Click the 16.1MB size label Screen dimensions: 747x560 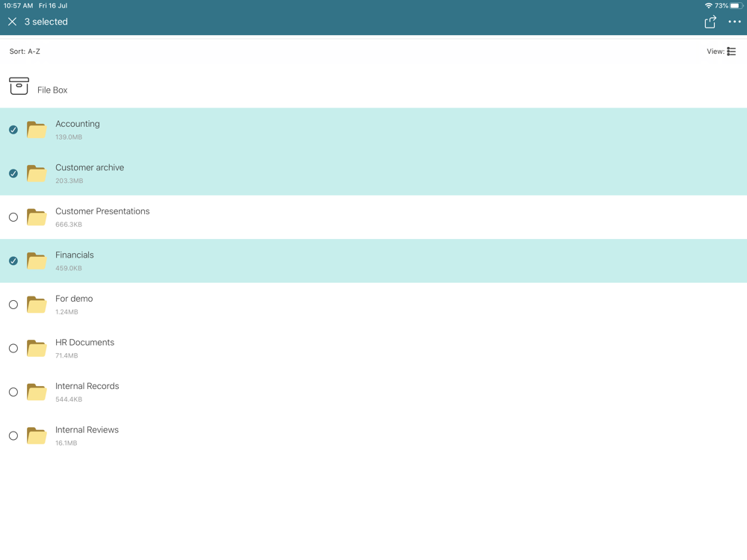click(x=66, y=444)
